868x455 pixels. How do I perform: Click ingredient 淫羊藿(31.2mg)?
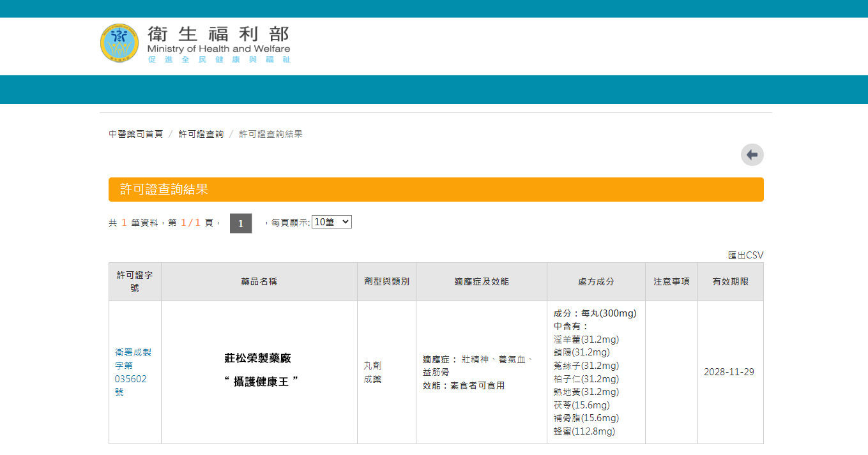pyautogui.click(x=586, y=339)
